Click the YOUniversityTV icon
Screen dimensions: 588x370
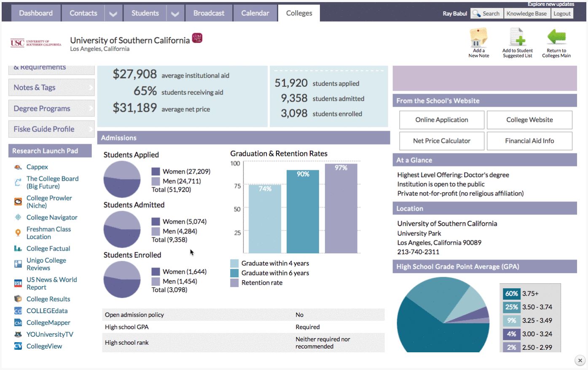(18, 335)
